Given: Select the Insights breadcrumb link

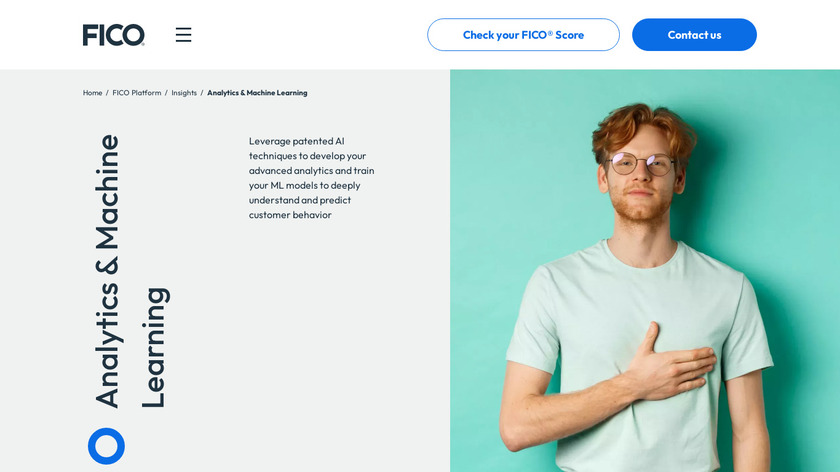Looking at the screenshot, I should click(184, 93).
